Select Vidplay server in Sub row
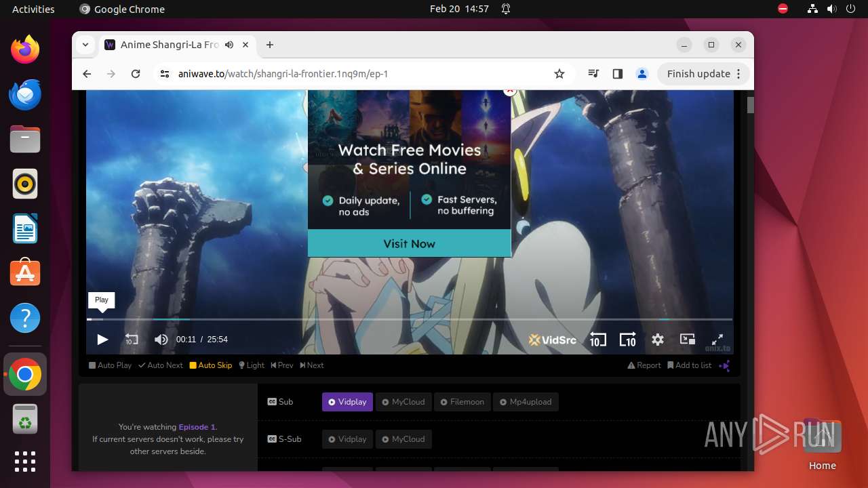868x488 pixels. pos(347,402)
